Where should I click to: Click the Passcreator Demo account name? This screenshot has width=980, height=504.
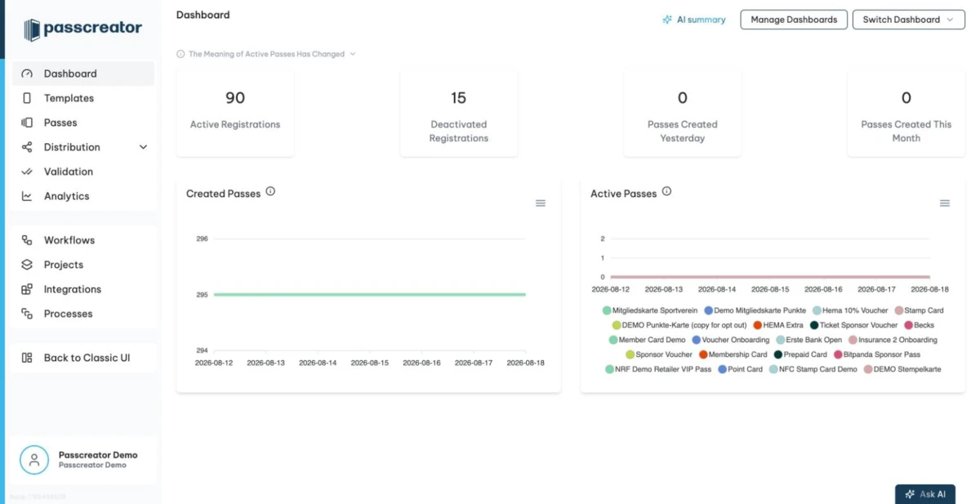[98, 455]
